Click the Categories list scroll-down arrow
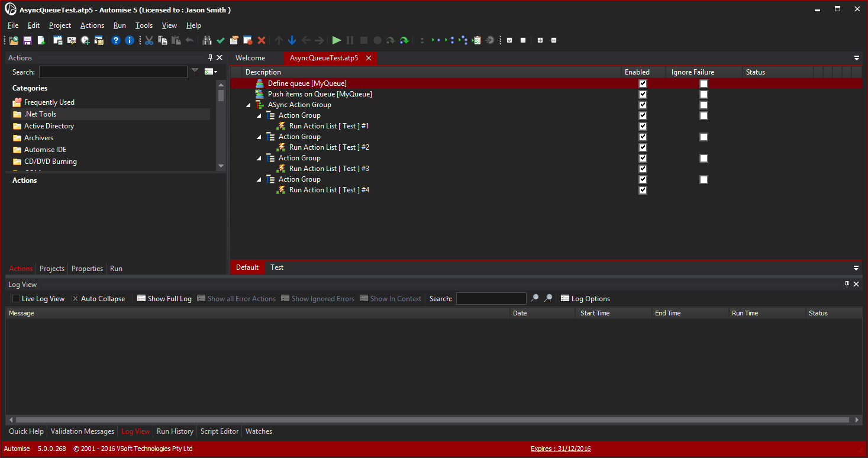The image size is (868, 458). point(221,166)
